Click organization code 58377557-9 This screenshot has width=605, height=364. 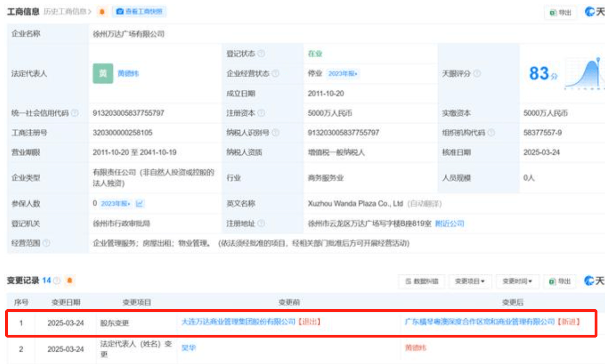543,133
